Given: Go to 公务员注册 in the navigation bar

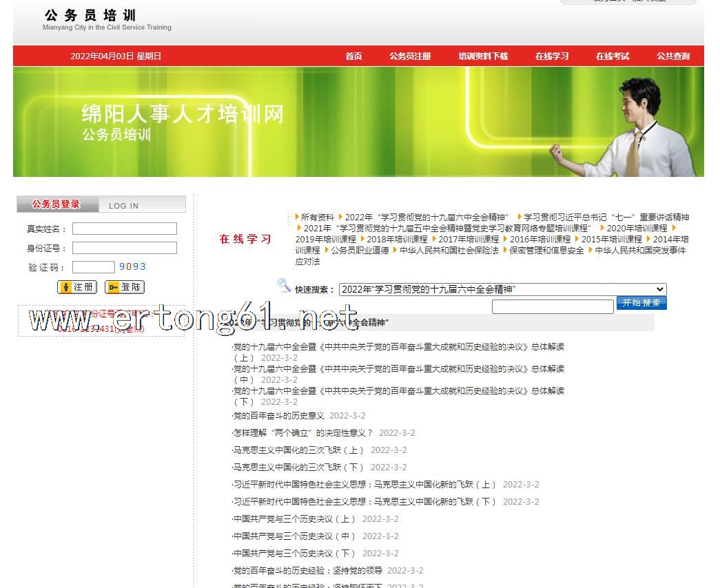Looking at the screenshot, I should (410, 56).
